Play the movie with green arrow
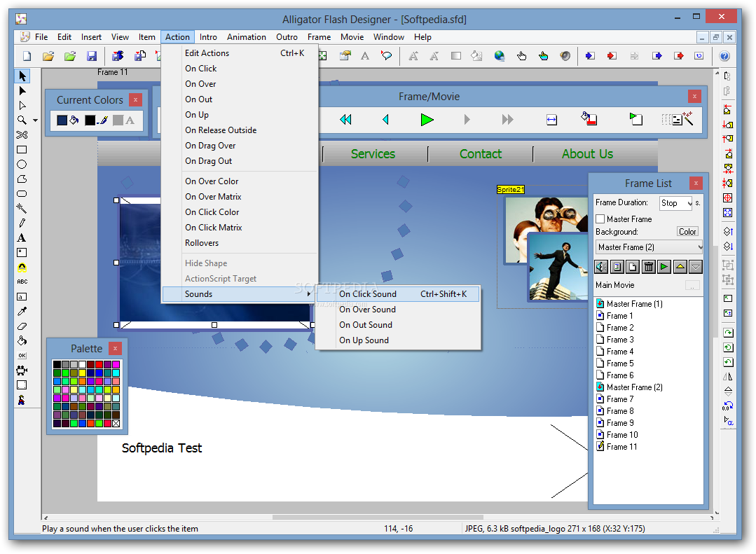Viewport: 756px width, 554px height. click(x=427, y=120)
